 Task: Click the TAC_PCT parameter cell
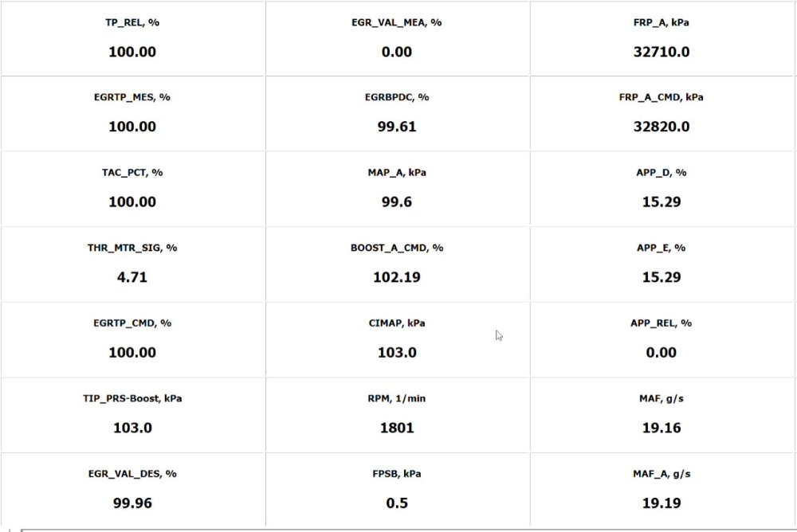pyautogui.click(x=132, y=188)
